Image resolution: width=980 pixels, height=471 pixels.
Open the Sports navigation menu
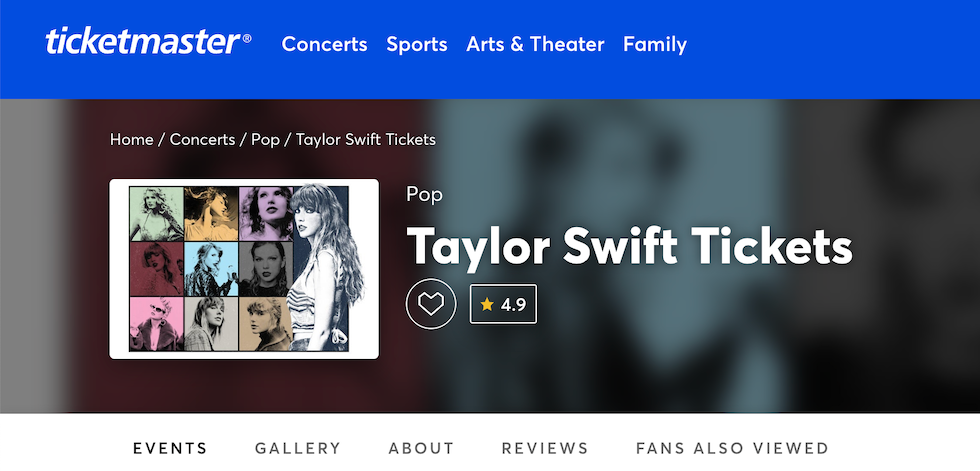tap(416, 44)
